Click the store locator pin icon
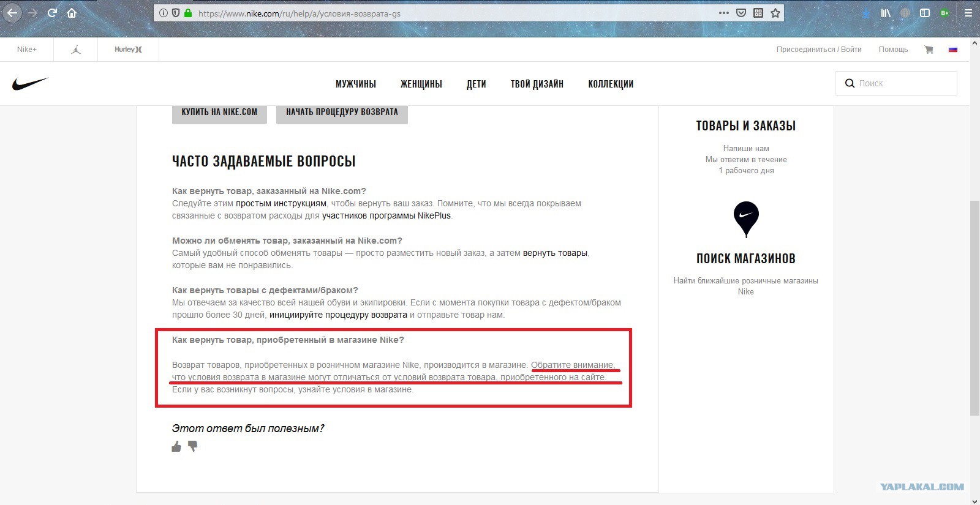 (746, 219)
